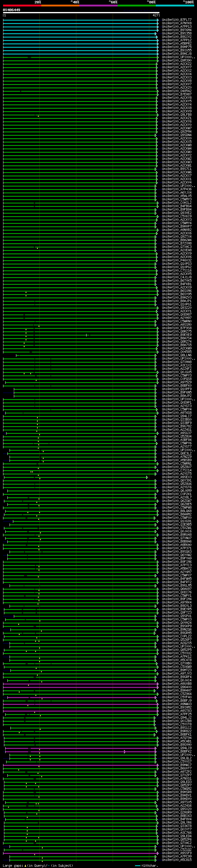Select the UniRef100_B9HP75 entry
The height and width of the screenshot is (868, 197).
pos(176,47)
